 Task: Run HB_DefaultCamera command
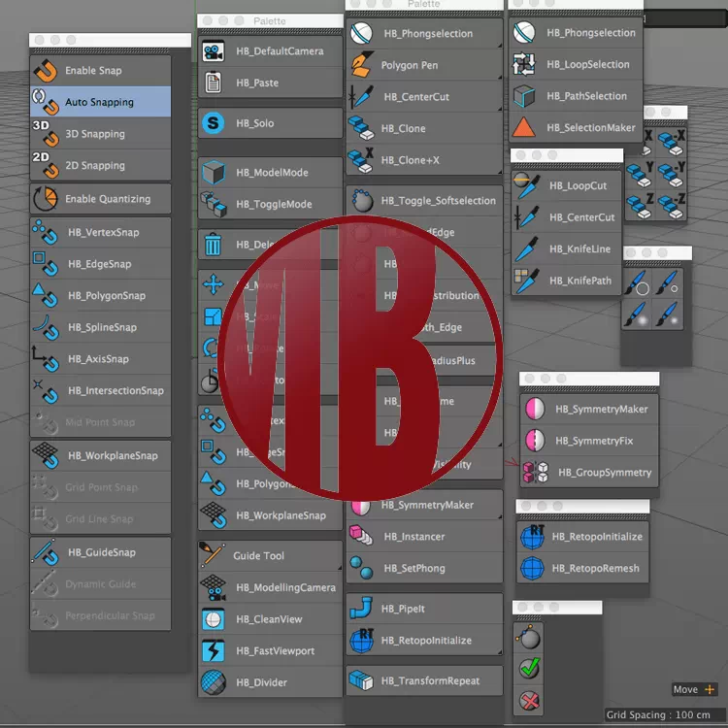[270, 51]
